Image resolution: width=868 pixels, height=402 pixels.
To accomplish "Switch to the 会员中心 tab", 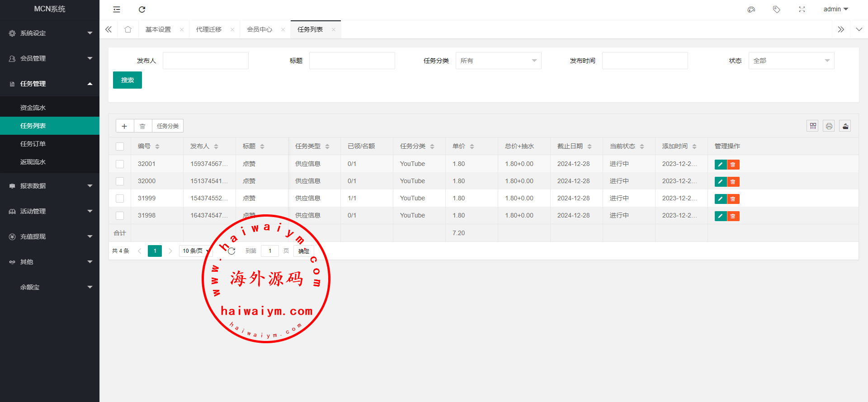I will tap(259, 29).
